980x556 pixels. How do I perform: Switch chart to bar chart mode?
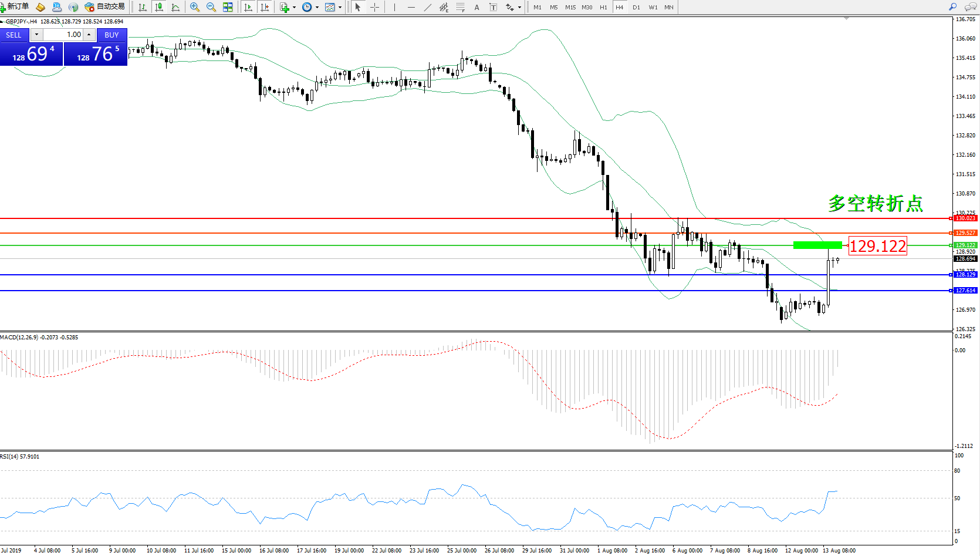pos(143,7)
